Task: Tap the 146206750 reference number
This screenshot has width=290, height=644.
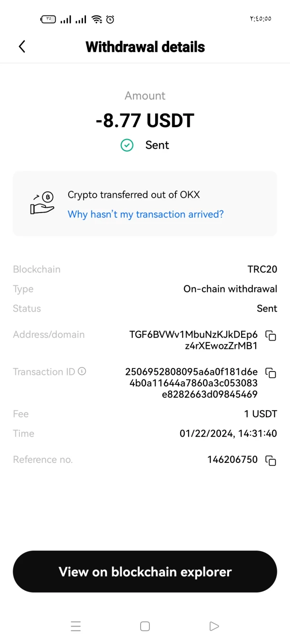Action: click(232, 459)
